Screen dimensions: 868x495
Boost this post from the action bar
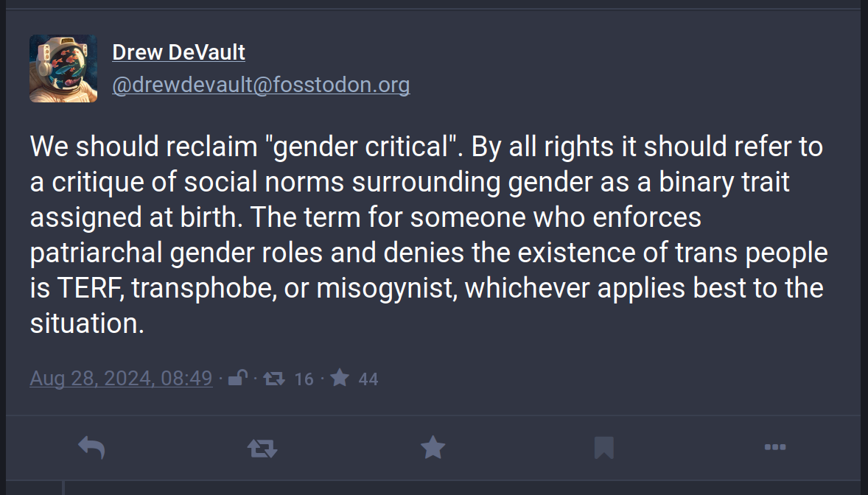click(262, 447)
